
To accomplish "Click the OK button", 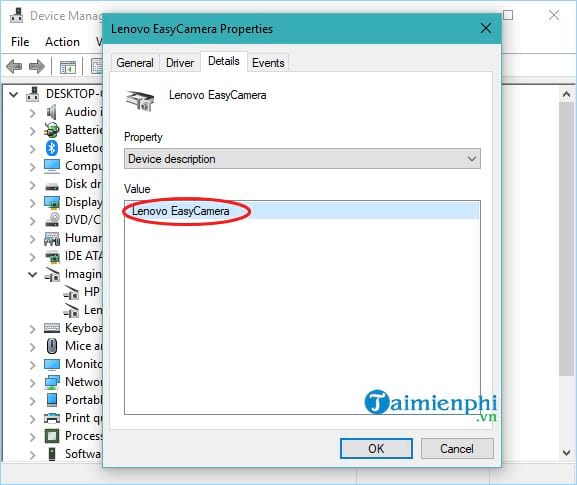I will click(x=376, y=449).
